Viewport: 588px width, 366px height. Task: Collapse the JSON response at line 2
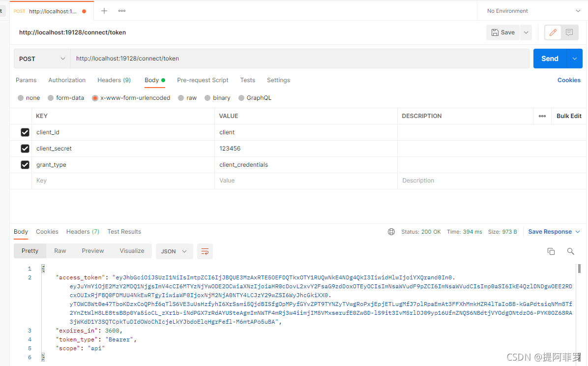pyautogui.click(x=42, y=277)
